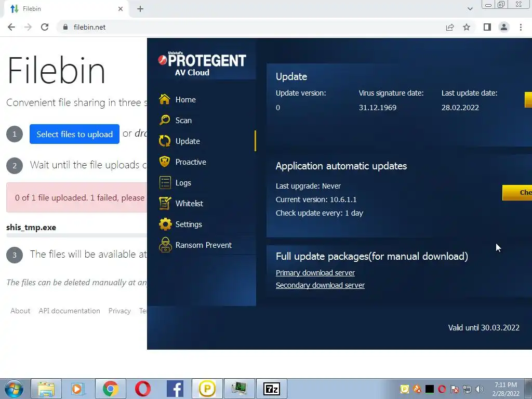532x399 pixels.
Task: Open the Facebook taskbar icon
Action: point(175,389)
